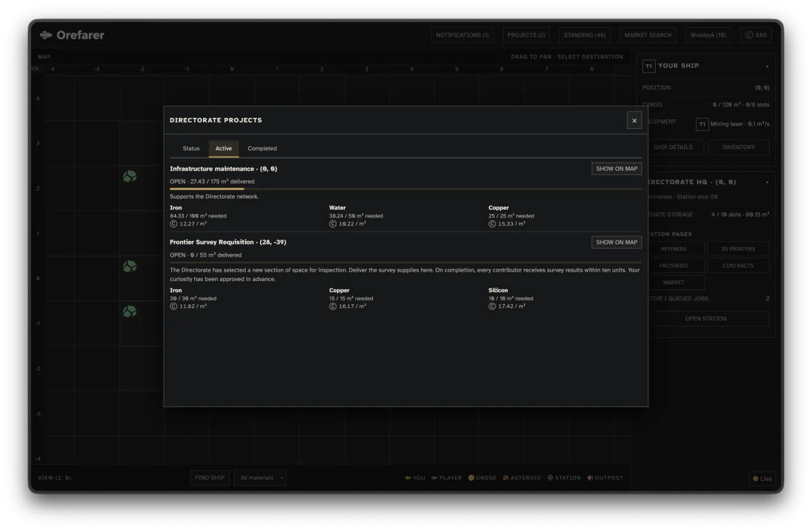Click the Live status indicator
The width and height of the screenshot is (812, 531).
(x=762, y=479)
